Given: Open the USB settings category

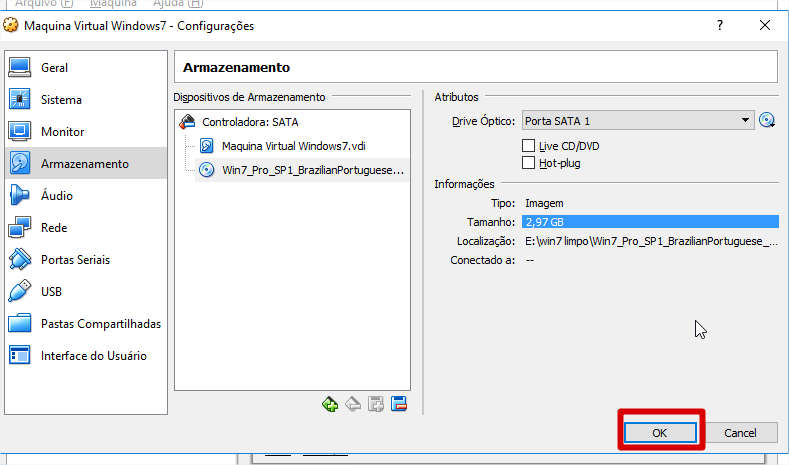Looking at the screenshot, I should [86, 292].
